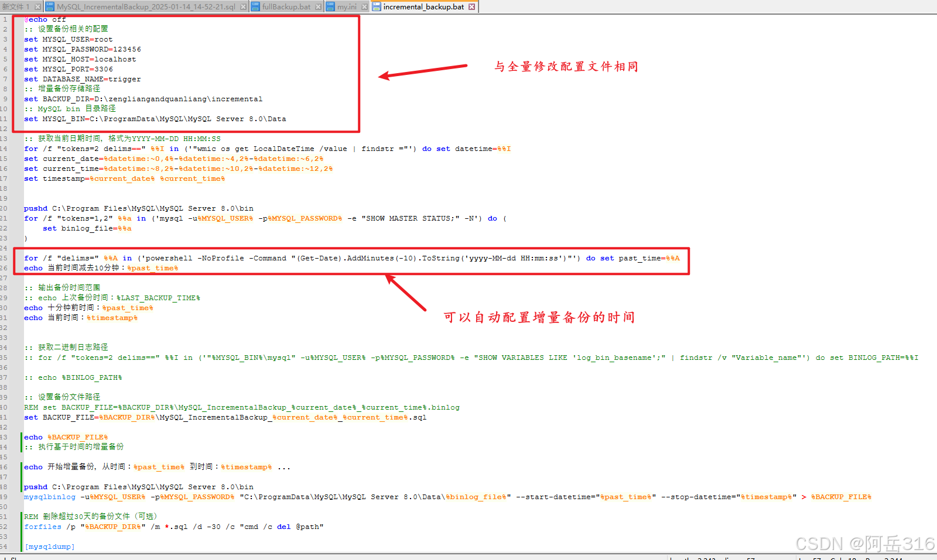Close the fullBackup.bat tab
This screenshot has height=560, width=937.
318,7
